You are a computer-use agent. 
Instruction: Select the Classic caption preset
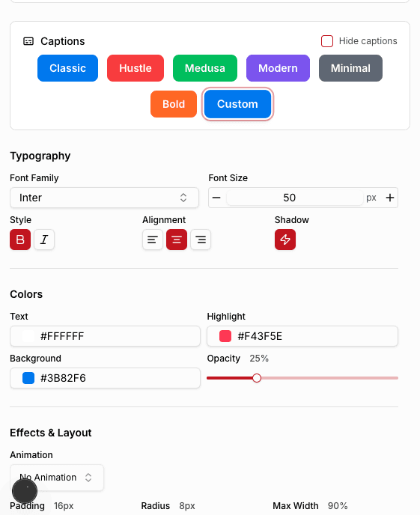(67, 68)
